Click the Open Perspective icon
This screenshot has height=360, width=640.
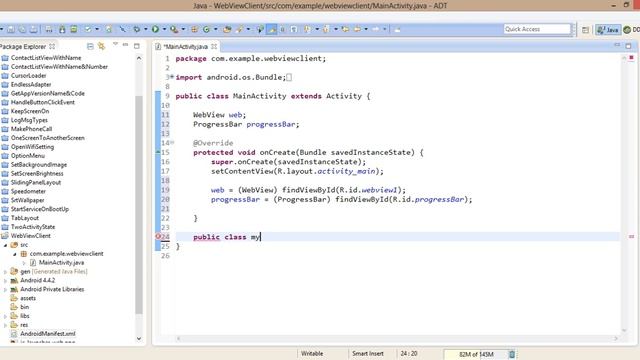click(585, 29)
